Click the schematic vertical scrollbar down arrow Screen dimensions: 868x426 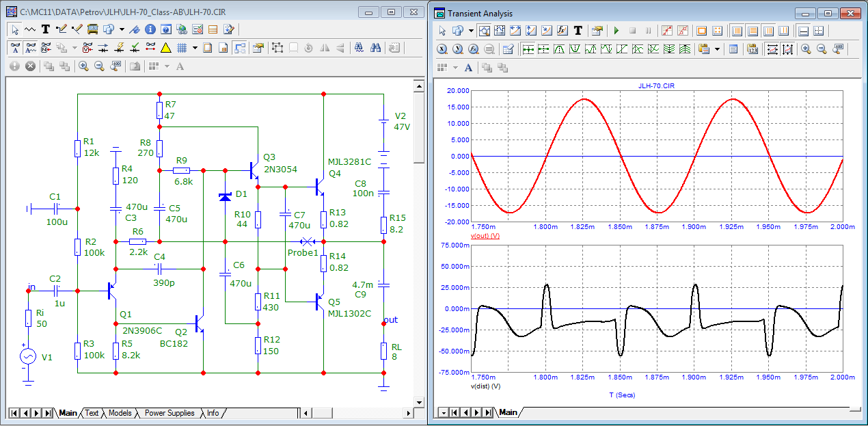tap(418, 401)
